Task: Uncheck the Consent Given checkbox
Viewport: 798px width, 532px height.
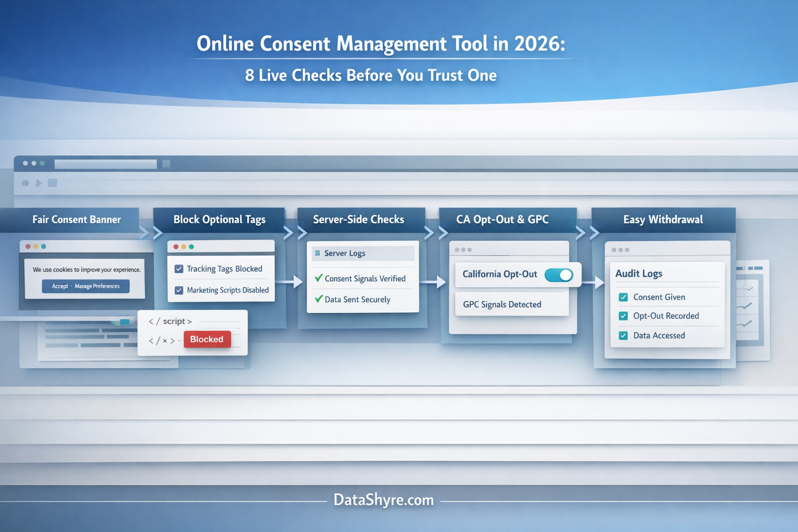Action: [x=623, y=297]
